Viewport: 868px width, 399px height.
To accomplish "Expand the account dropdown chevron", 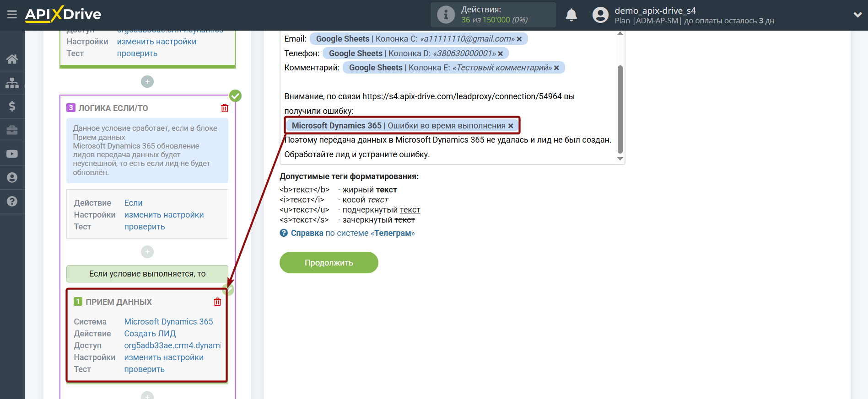I will coord(857,15).
